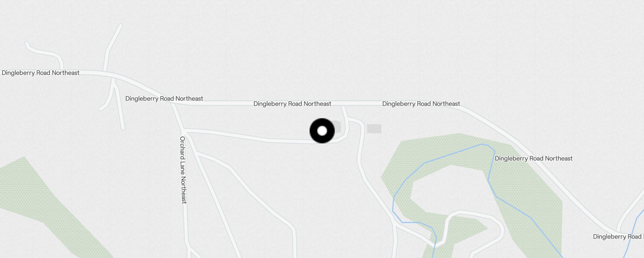The width and height of the screenshot is (644, 258).
Task: Select Dingleberry Road label nearest the Orchard Lane junction
Action: pos(164,99)
